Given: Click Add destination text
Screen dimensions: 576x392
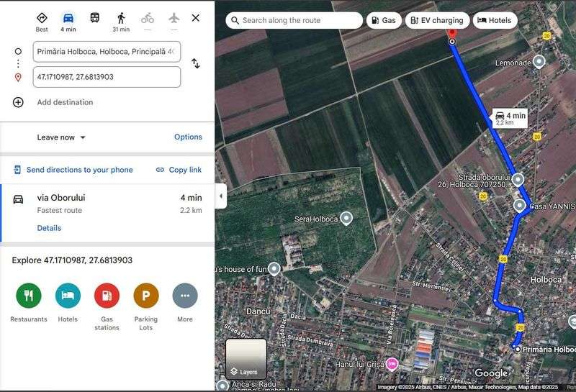Looking at the screenshot, I should (x=65, y=102).
